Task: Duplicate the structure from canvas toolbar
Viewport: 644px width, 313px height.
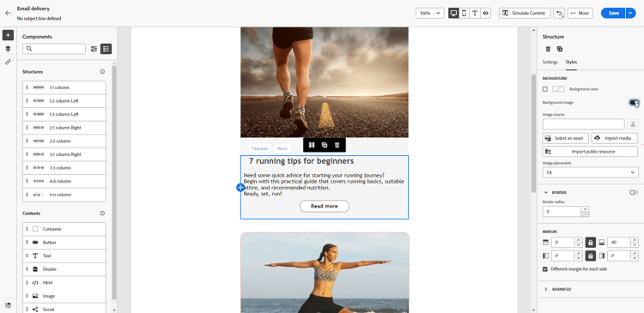Action: point(325,145)
